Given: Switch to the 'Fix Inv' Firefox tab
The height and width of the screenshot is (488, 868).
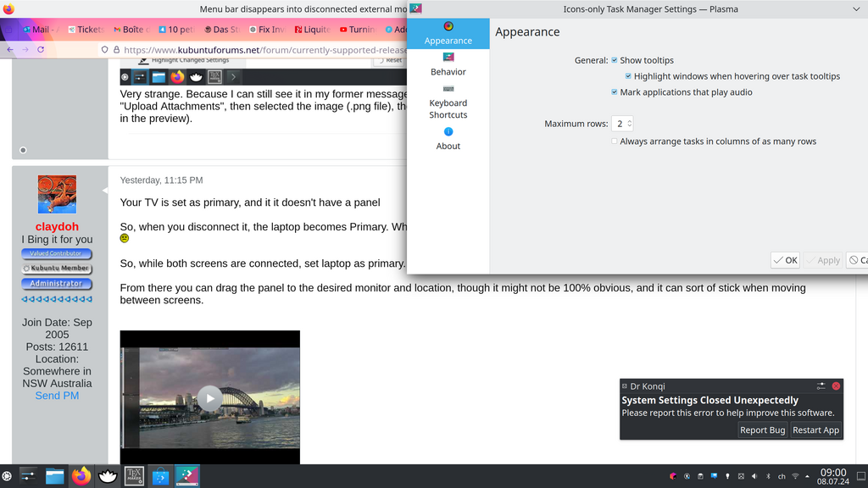Looking at the screenshot, I should pos(267,30).
